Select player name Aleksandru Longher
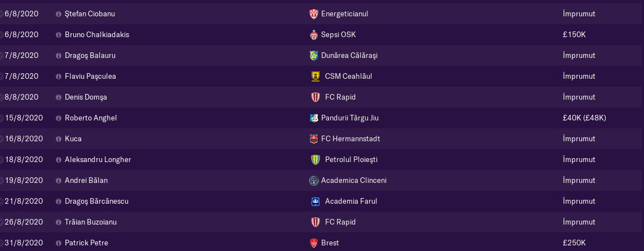The image size is (644, 251). pos(97,159)
